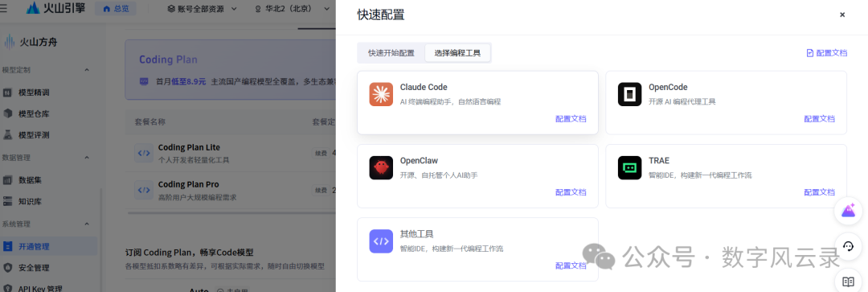Click the TRAE green logo icon
This screenshot has width=868, height=292.
pos(629,167)
